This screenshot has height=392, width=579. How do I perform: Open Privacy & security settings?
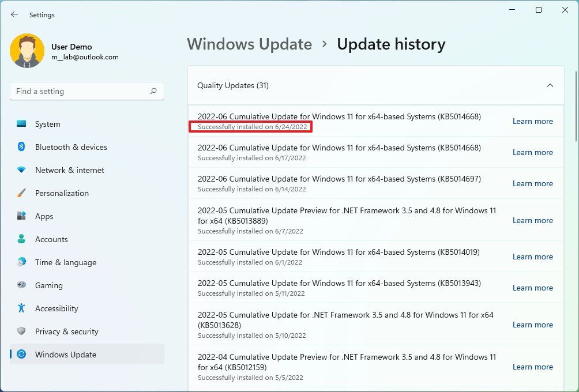67,331
